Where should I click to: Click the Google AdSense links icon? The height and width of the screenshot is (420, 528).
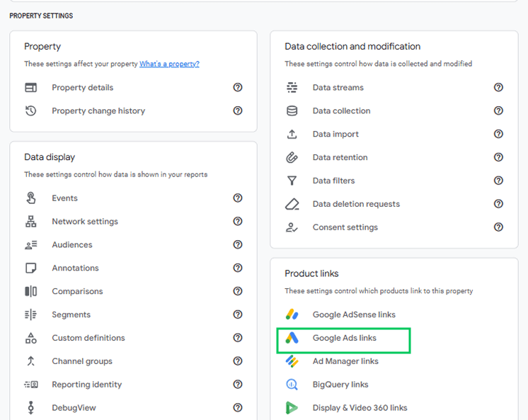292,314
